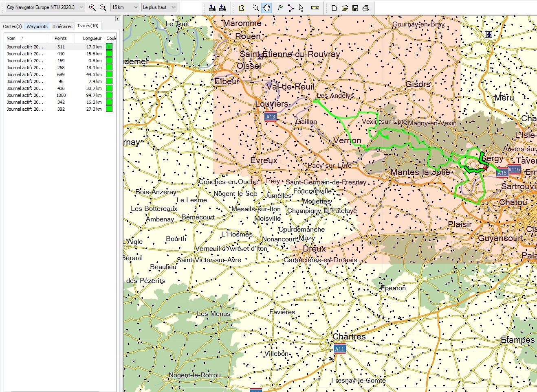Print the map with printer icon
Image resolution: width=537 pixels, height=392 pixels.
[366, 8]
